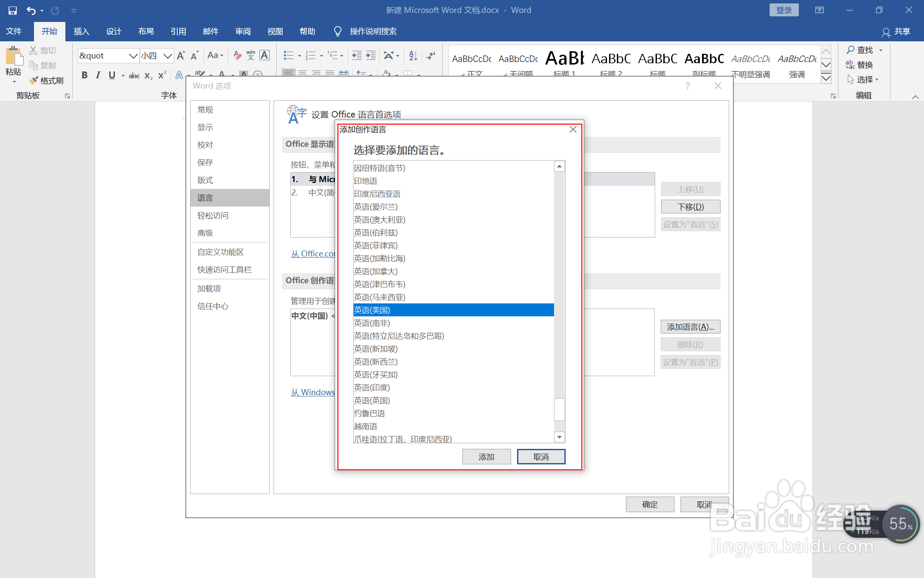
Task: Switch to the Review ribbon tab
Action: pyautogui.click(x=243, y=31)
